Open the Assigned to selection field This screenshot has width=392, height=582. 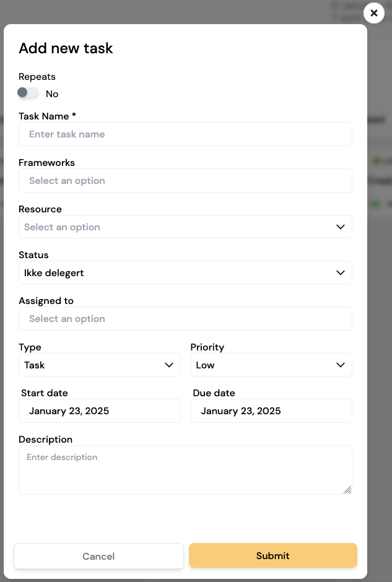(x=185, y=318)
